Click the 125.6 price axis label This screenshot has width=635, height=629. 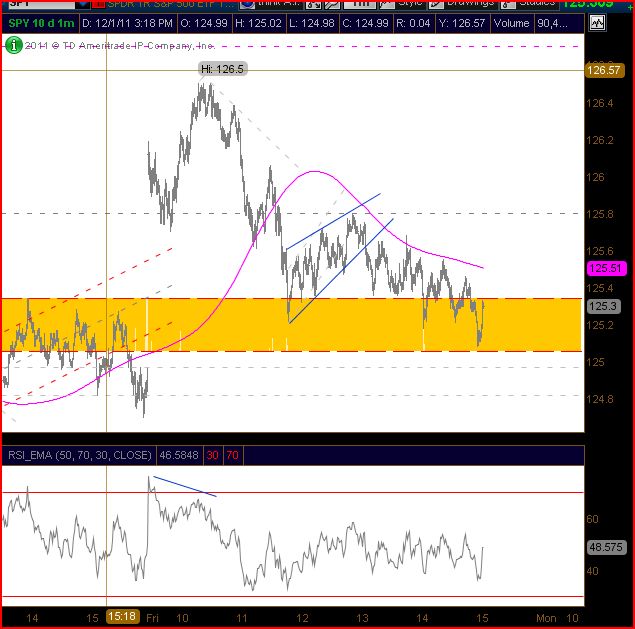coord(600,251)
